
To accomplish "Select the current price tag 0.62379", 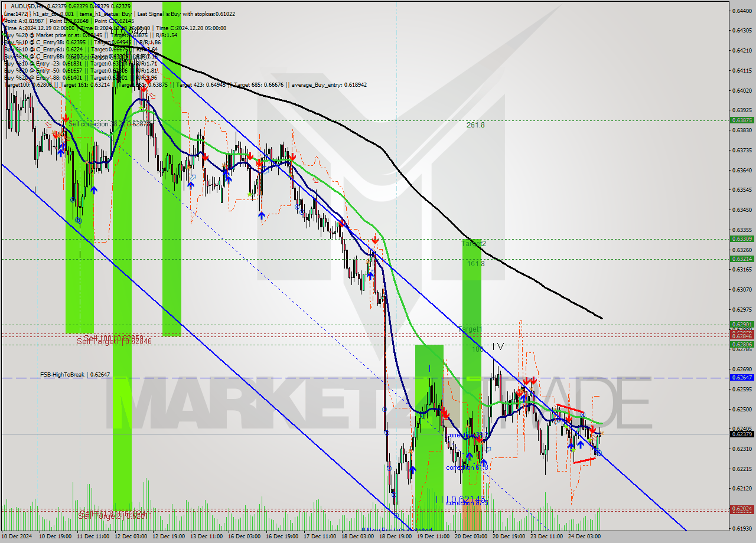I will pos(742,434).
